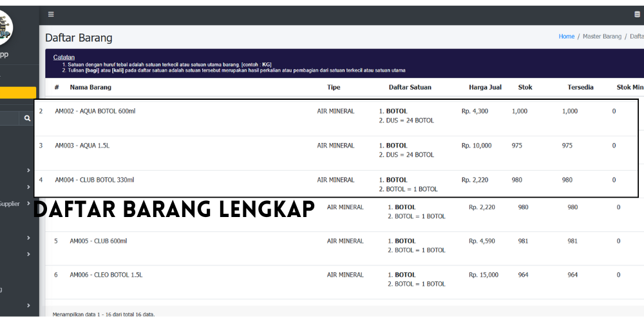Open the Home breadcrumb link
644x322 pixels.
pyautogui.click(x=566, y=37)
